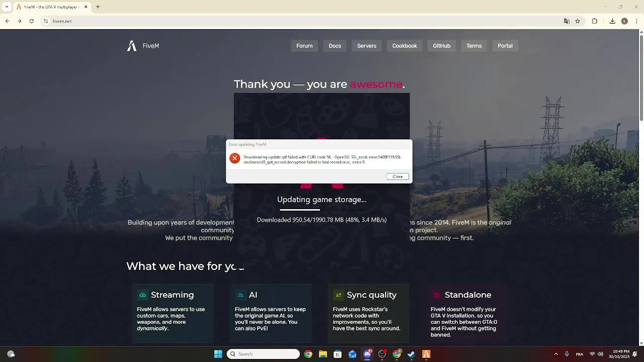Open the notifications bell icon

[x=635, y=354]
